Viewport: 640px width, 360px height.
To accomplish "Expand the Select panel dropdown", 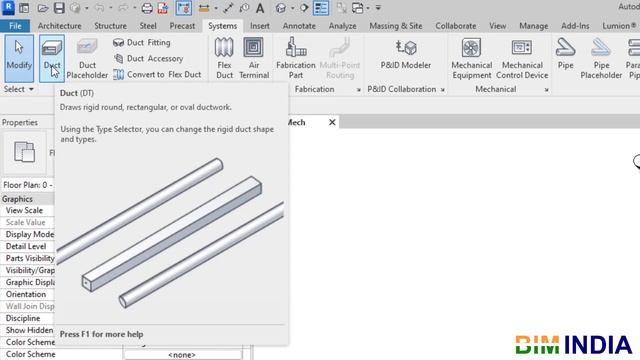I will click(19, 89).
